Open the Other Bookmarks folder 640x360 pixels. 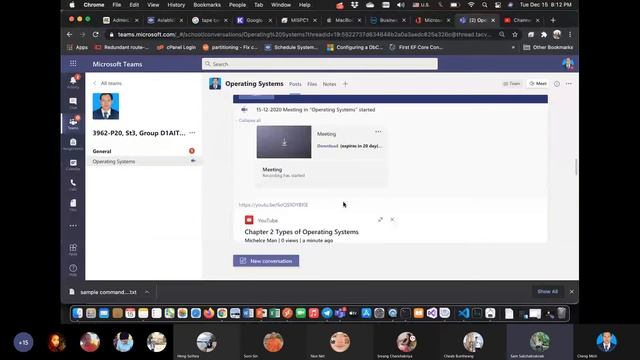point(548,47)
